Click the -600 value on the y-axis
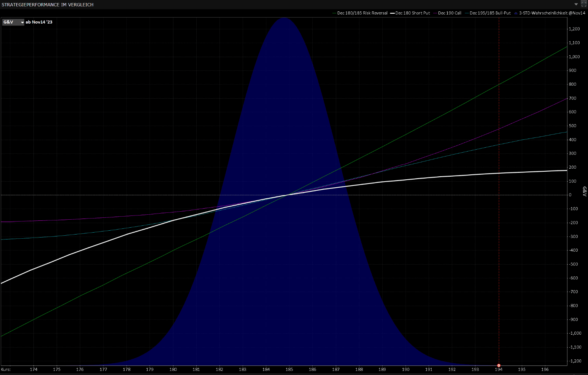588x375 pixels. pos(573,278)
